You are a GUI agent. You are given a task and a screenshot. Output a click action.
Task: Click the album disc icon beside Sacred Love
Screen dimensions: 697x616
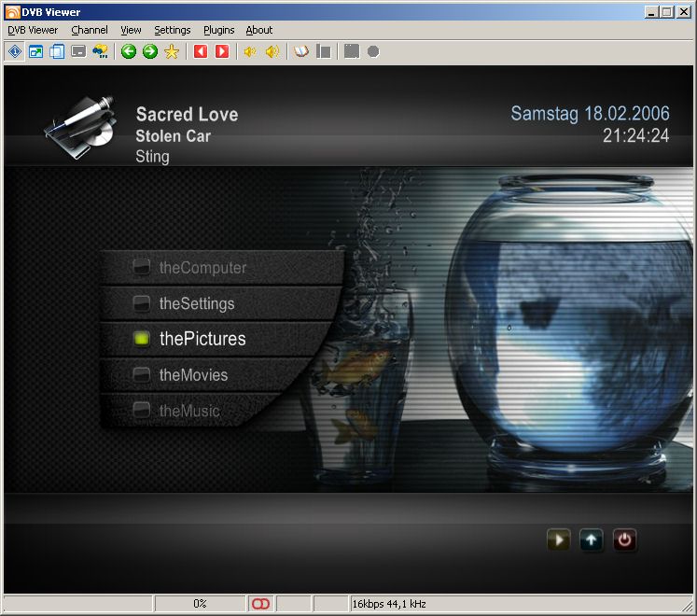pyautogui.click(x=81, y=128)
